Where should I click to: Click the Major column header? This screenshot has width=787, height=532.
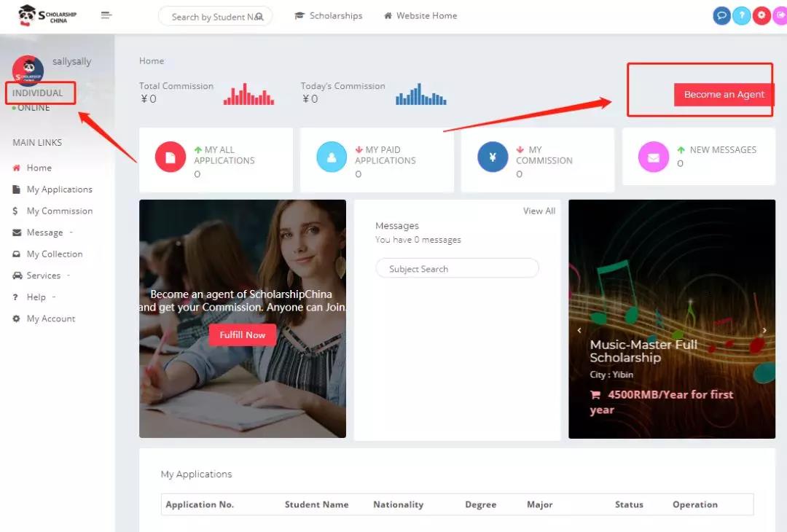click(539, 504)
